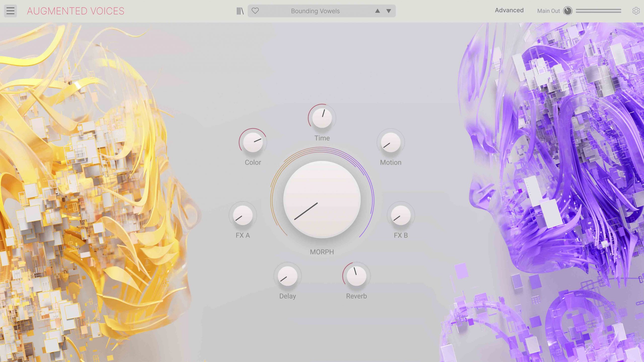Open the settings gear icon
This screenshot has height=362, width=644.
coord(636,11)
